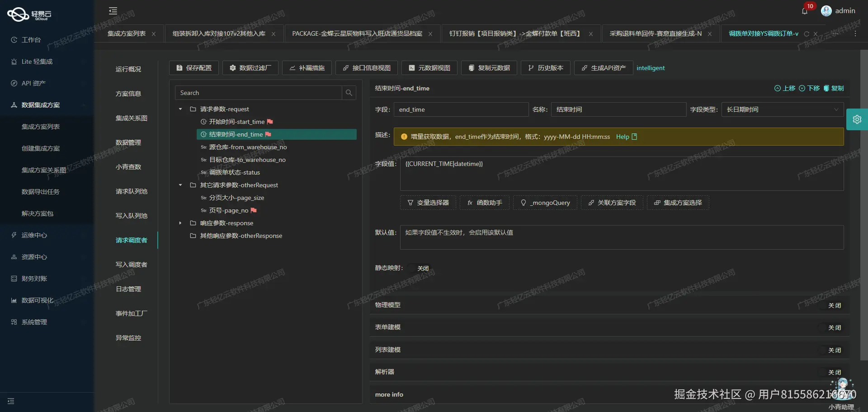
Task: Open 变量选择器
Action: coord(428,203)
